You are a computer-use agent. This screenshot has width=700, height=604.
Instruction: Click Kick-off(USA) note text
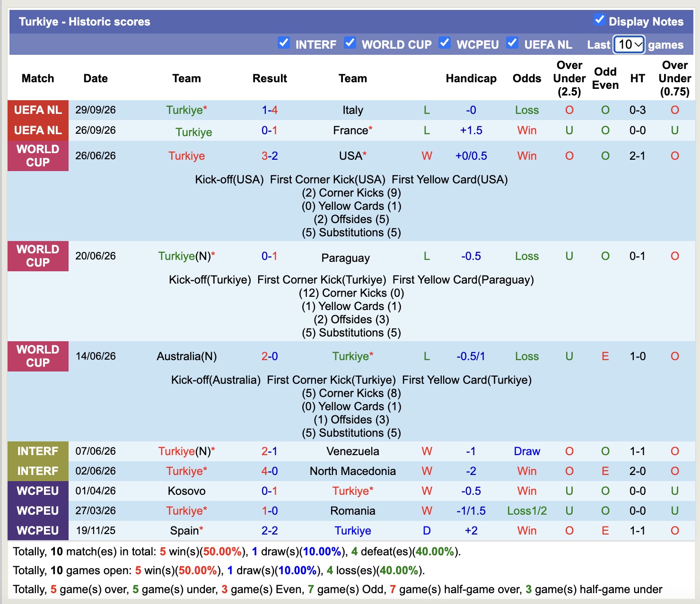click(x=229, y=180)
